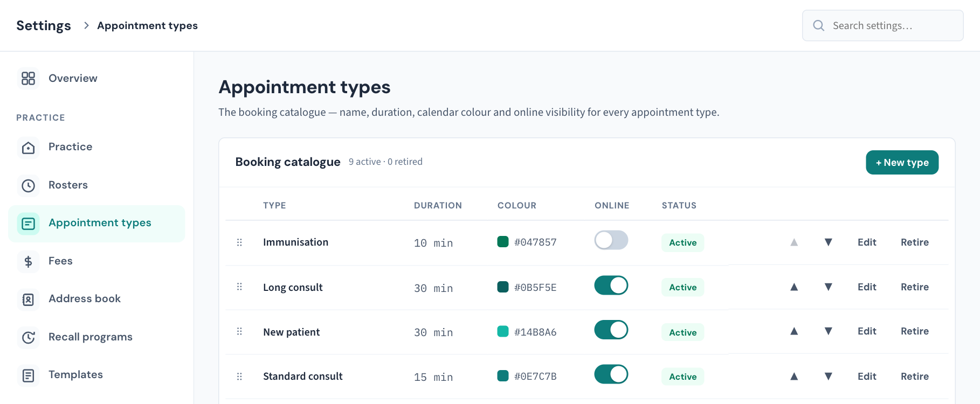Viewport: 980px width, 404px height.
Task: Open the Templates section
Action: click(96, 375)
